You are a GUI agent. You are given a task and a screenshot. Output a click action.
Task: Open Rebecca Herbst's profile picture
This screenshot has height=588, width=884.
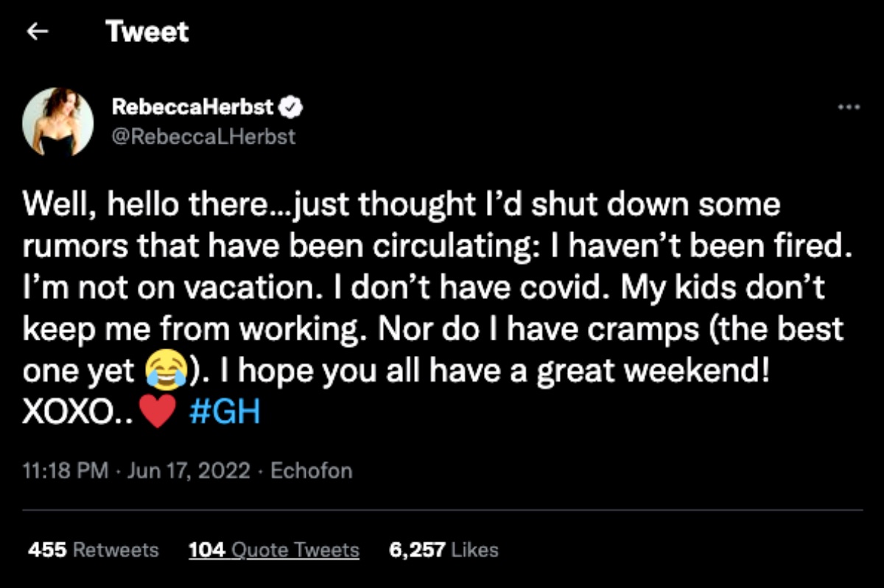58,122
